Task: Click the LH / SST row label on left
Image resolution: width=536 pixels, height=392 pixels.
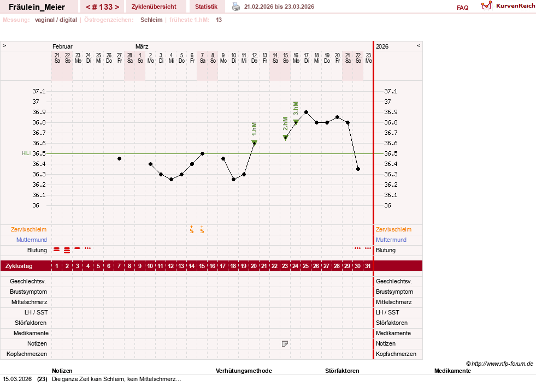Action: [x=36, y=312]
